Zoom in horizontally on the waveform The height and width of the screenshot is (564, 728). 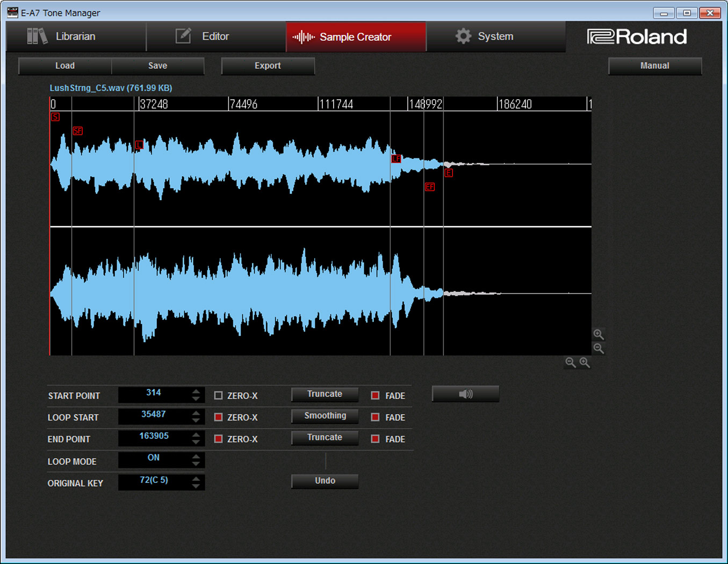[x=585, y=363]
